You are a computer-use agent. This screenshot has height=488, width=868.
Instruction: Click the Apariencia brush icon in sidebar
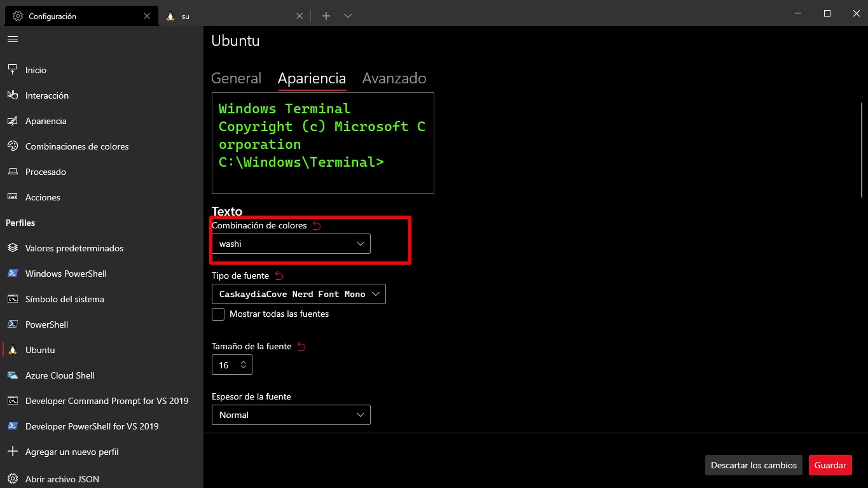[13, 121]
